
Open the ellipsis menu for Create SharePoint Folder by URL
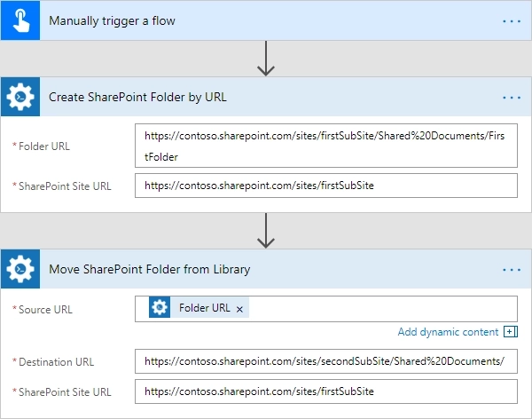(512, 98)
